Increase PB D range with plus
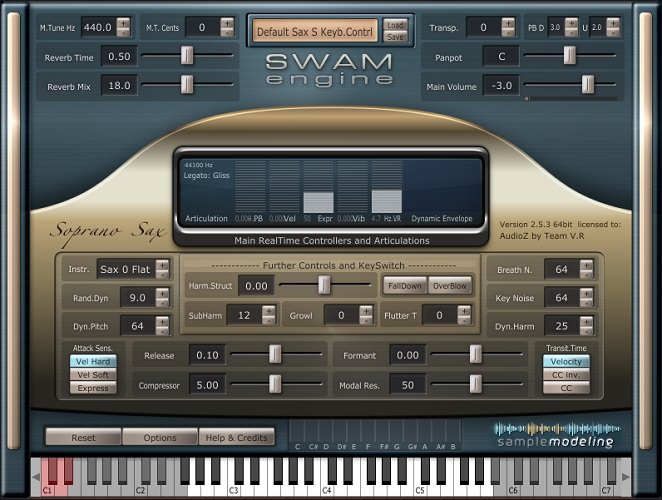The height and width of the screenshot is (500, 662). (x=571, y=23)
